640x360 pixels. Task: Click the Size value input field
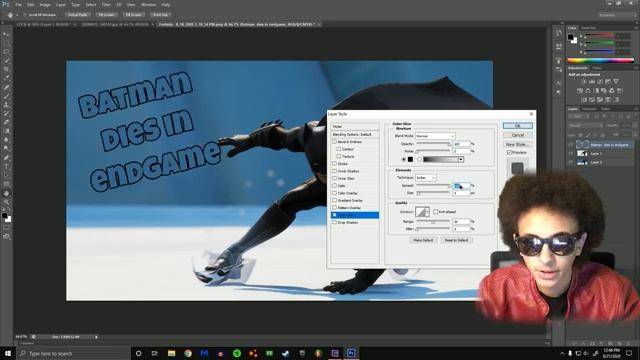point(461,193)
